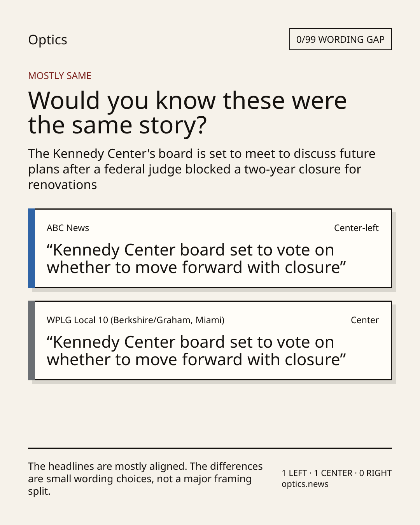Click the 1 CENTER count in footer
This screenshot has height=525, width=420.
(333, 473)
